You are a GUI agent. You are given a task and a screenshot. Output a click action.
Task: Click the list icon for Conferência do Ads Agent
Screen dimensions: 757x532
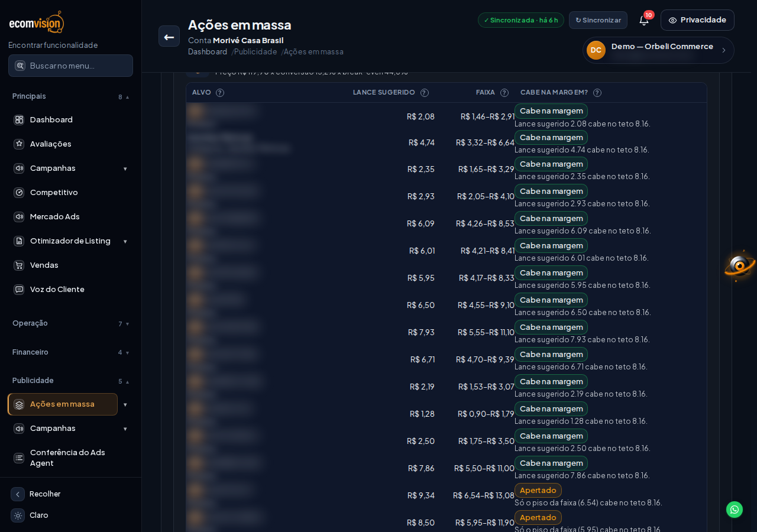19,458
